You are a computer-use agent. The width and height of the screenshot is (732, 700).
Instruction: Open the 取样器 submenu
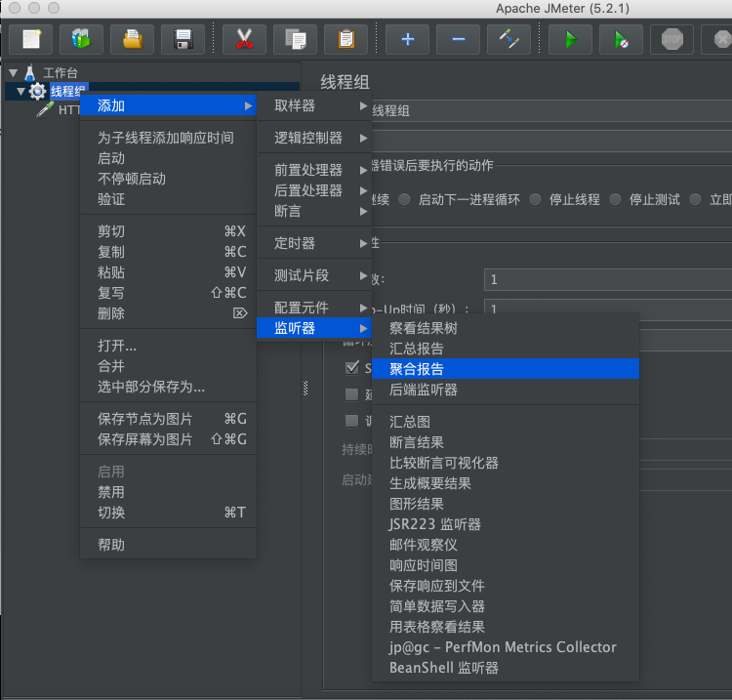[314, 106]
